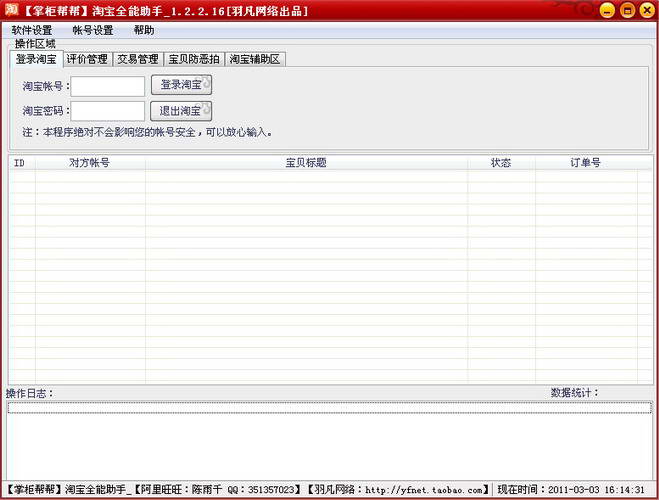Open the 软件设置 menu
This screenshot has height=500, width=659.
[x=32, y=30]
